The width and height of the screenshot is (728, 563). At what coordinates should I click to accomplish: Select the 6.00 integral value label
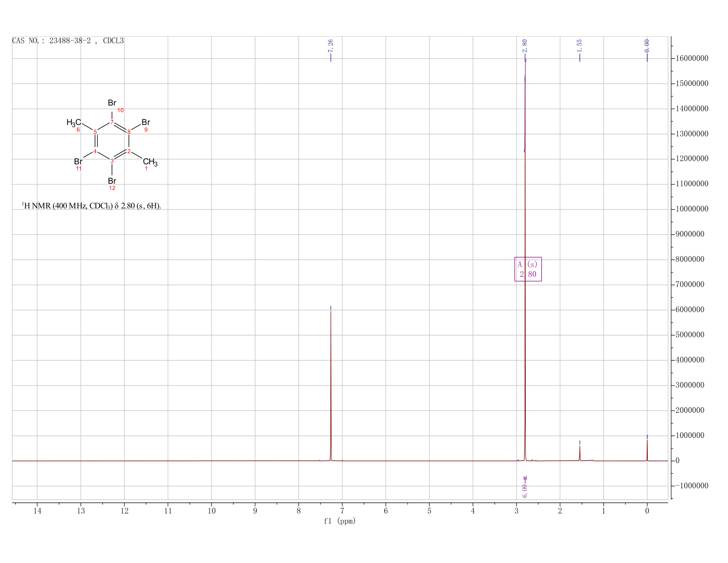pyautogui.click(x=525, y=491)
